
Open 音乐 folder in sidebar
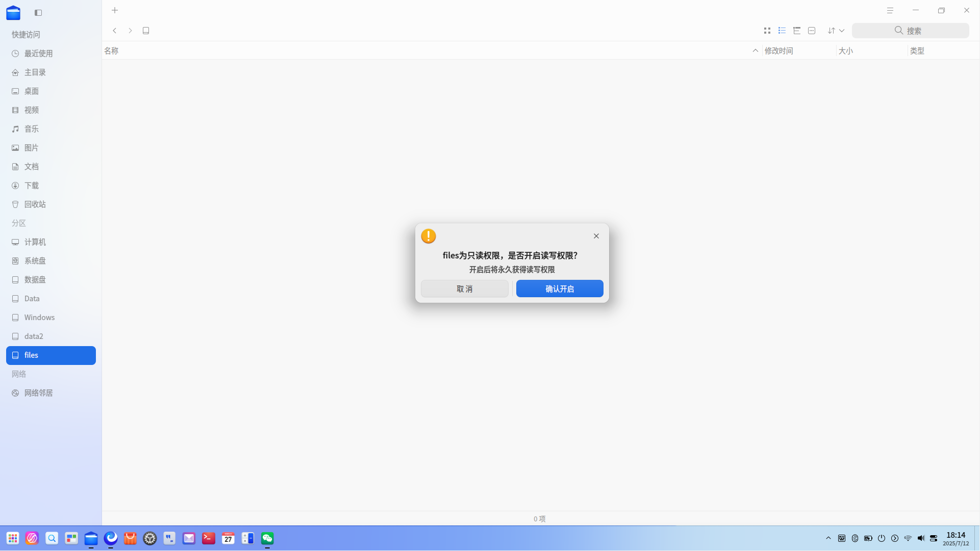coord(51,129)
